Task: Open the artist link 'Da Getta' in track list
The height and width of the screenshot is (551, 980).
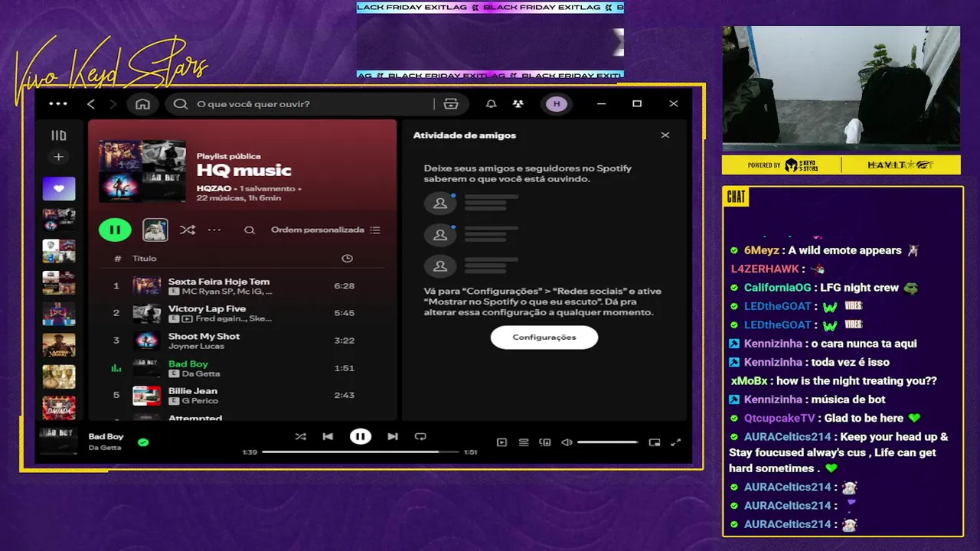Action: coord(201,373)
